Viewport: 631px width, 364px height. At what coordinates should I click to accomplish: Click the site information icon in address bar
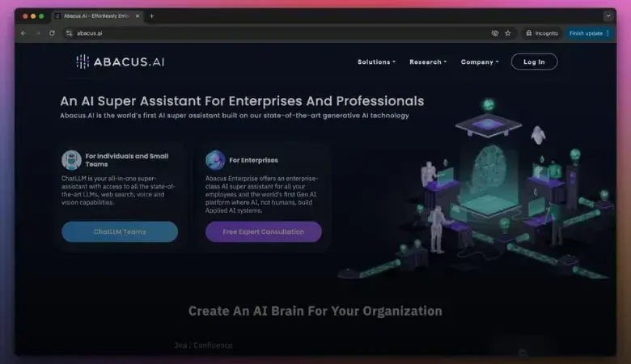click(68, 33)
